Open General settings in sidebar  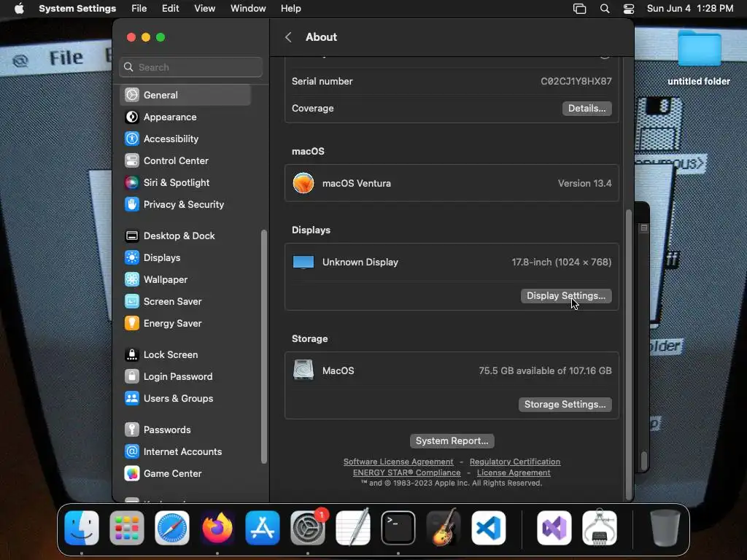pos(185,95)
